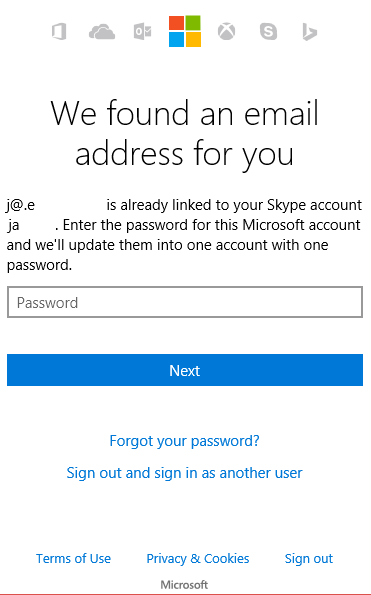The height and width of the screenshot is (595, 371).
Task: Click the Skype icon at top
Action: (x=268, y=31)
